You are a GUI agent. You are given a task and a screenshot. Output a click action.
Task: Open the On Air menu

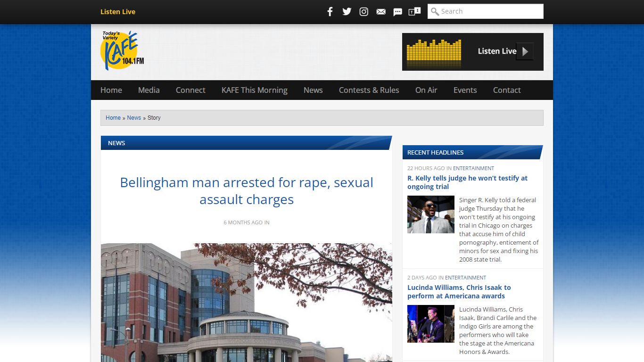[426, 90]
